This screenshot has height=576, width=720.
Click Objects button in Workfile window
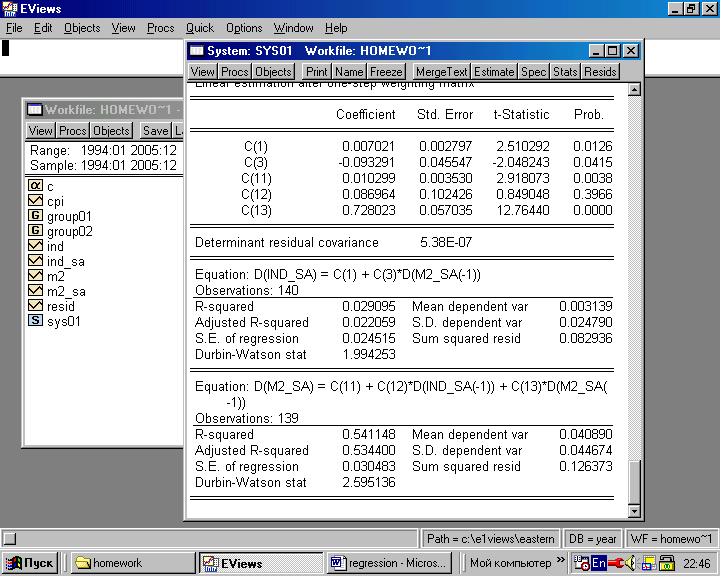point(111,130)
